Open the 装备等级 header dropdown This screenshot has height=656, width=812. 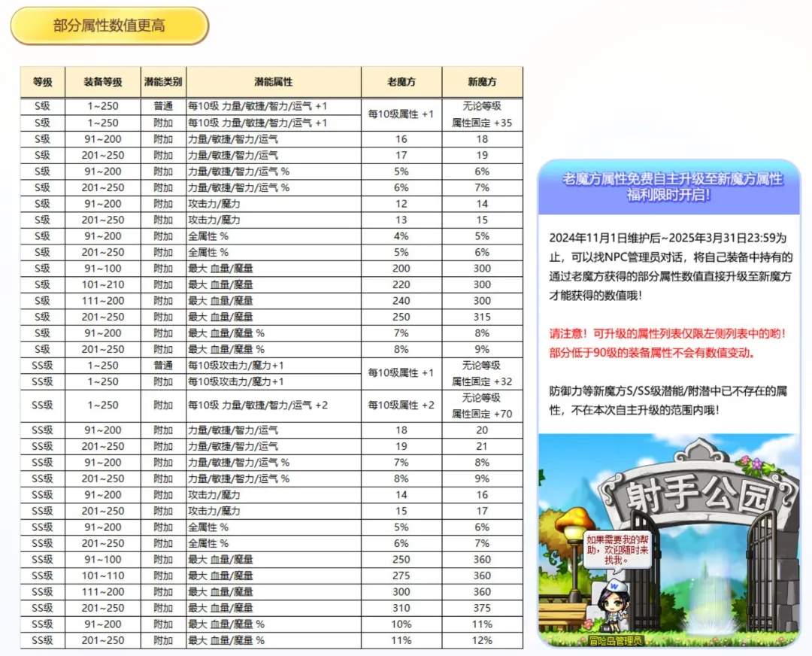tap(103, 81)
